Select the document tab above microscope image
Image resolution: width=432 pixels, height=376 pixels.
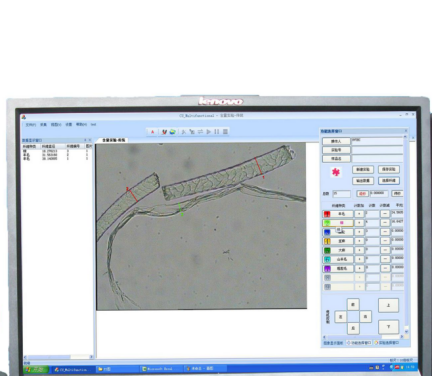point(113,140)
